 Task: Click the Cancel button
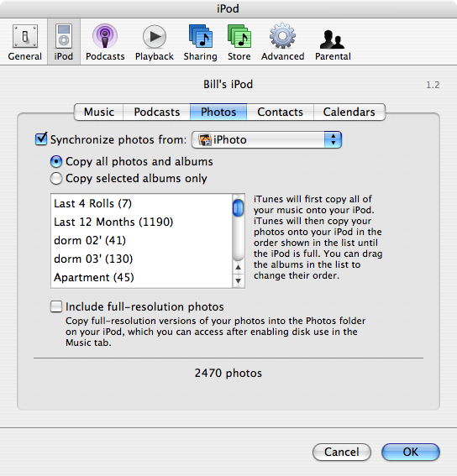click(x=342, y=452)
